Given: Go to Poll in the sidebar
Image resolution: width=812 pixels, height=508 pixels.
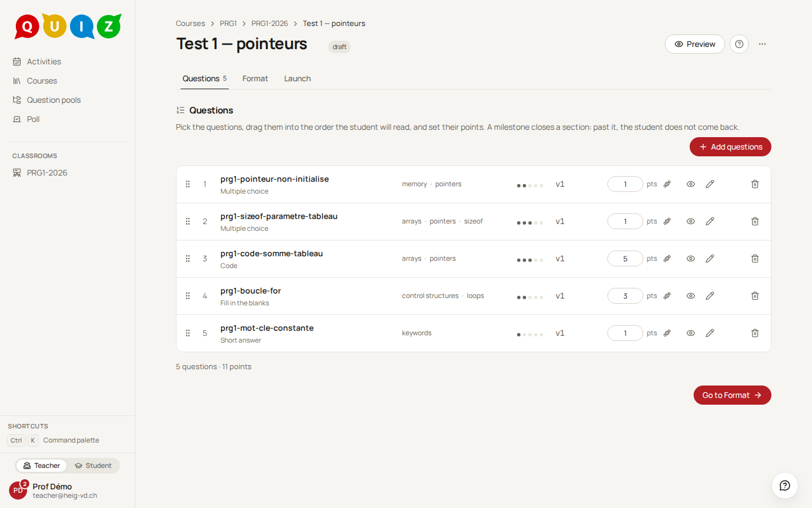Looking at the screenshot, I should tap(67, 119).
